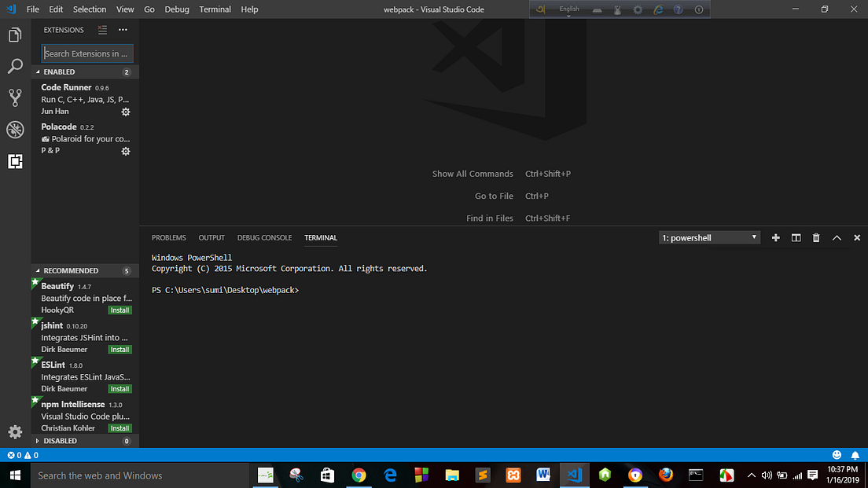Open the Extensions icon in Activity Bar
Viewport: 868px width, 488px height.
click(x=14, y=161)
